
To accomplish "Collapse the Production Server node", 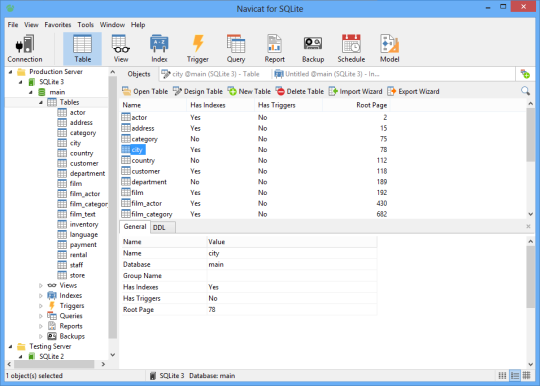I will point(11,72).
